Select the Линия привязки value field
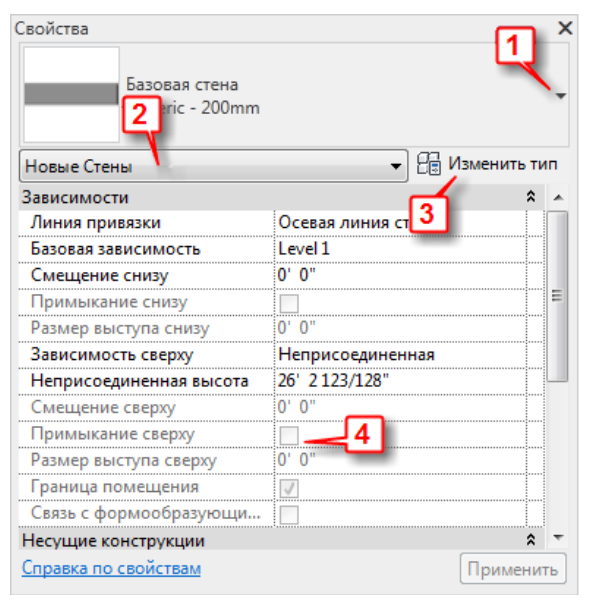Image resolution: width=592 pixels, height=607 pixels. [400, 223]
